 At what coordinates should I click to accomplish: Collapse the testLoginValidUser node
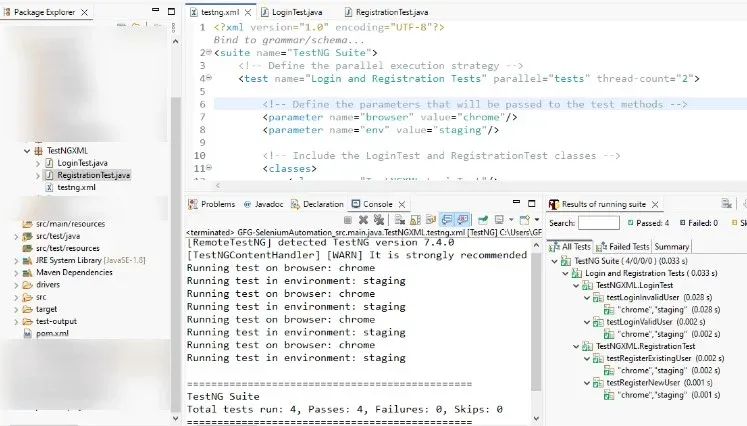(587, 322)
